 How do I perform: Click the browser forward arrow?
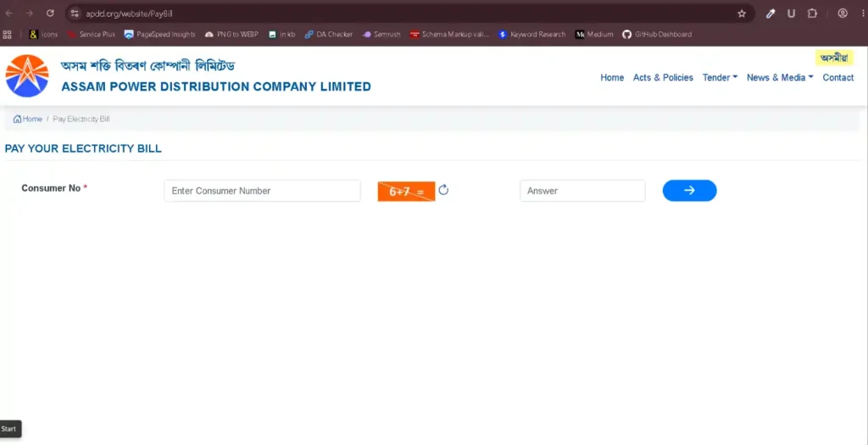point(30,14)
